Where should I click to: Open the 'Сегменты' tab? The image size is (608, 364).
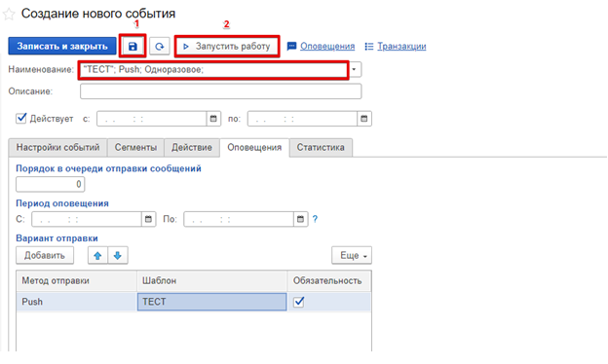[135, 148]
